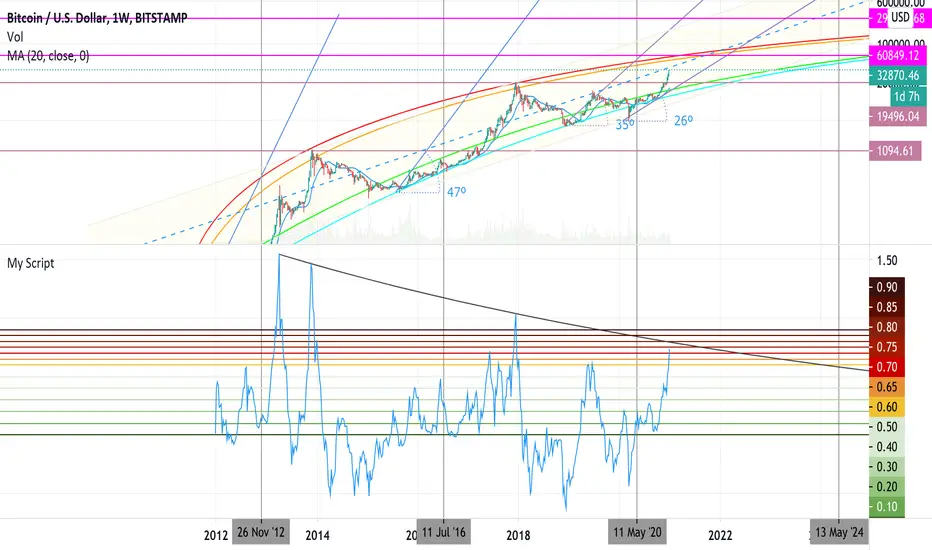The image size is (932, 550).
Task: Click the 0.30 level on indicator scale
Action: (887, 467)
